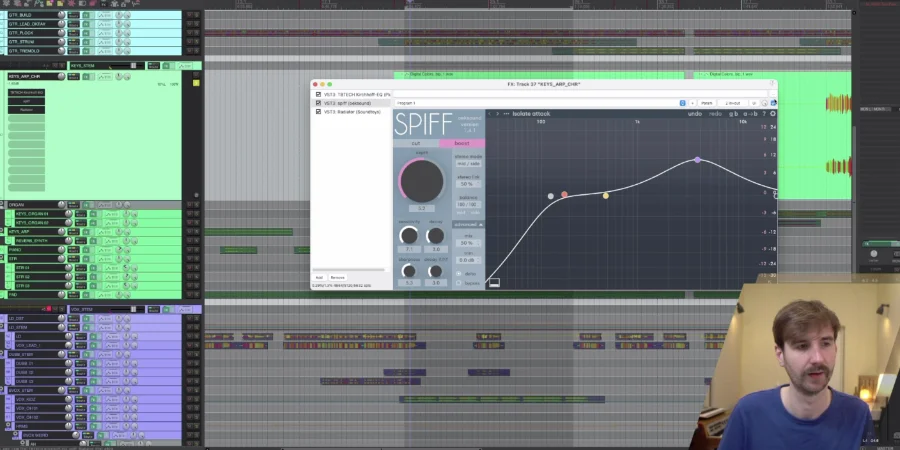Toggle a b comparison in Spiff
Viewport: 900px width, 450px height.
pos(734,114)
